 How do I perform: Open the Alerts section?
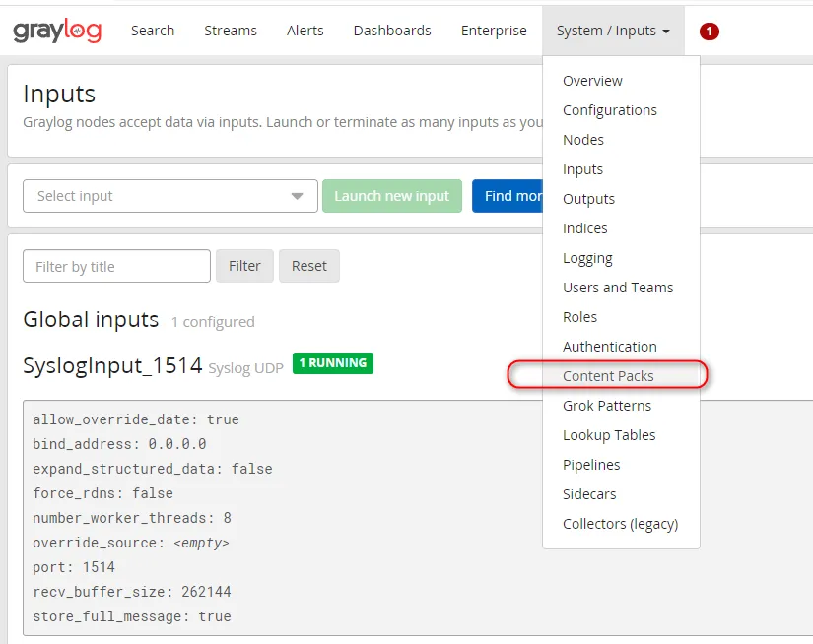coord(305,31)
